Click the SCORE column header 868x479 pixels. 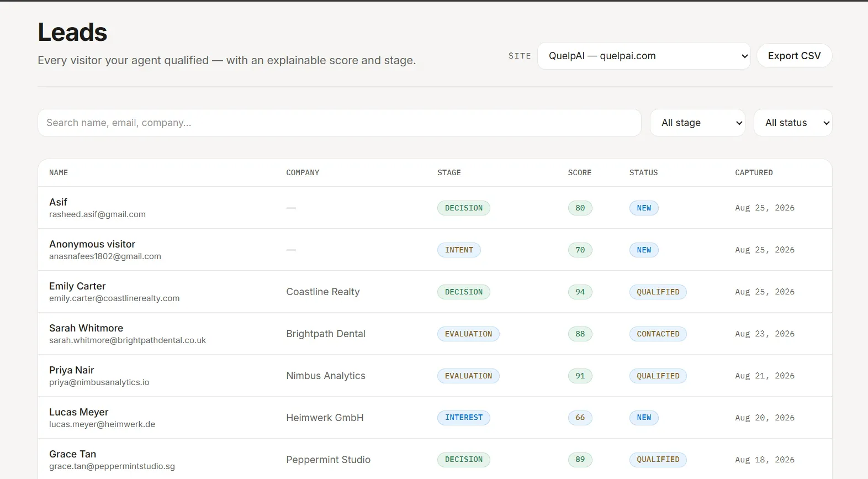point(580,172)
